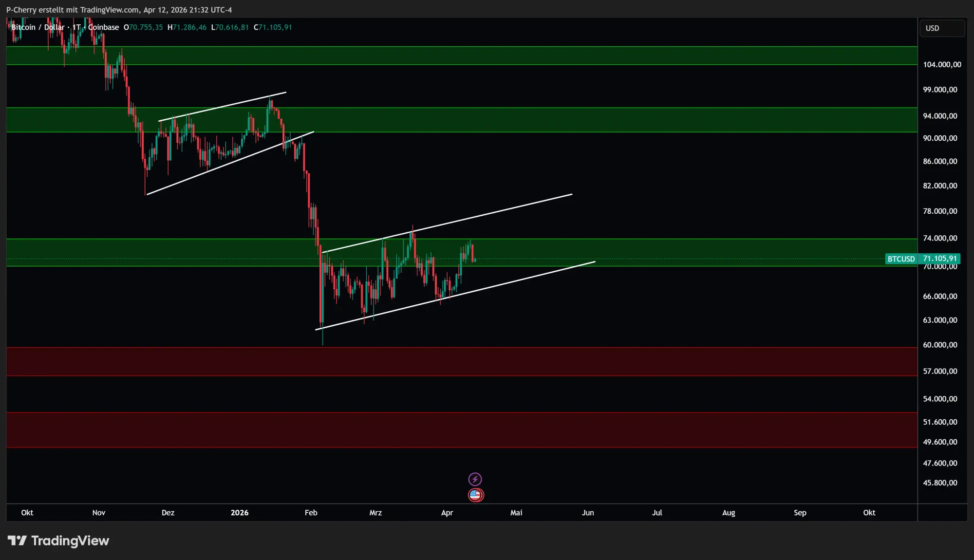
Task: Click the closing value C71.105,91 in the header
Action: 273,27
